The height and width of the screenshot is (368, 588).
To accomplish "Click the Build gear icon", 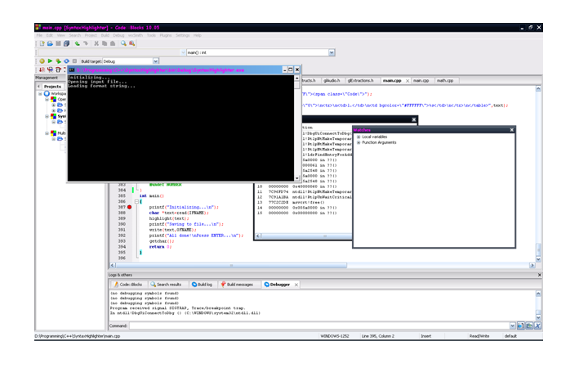I will tap(42, 61).
